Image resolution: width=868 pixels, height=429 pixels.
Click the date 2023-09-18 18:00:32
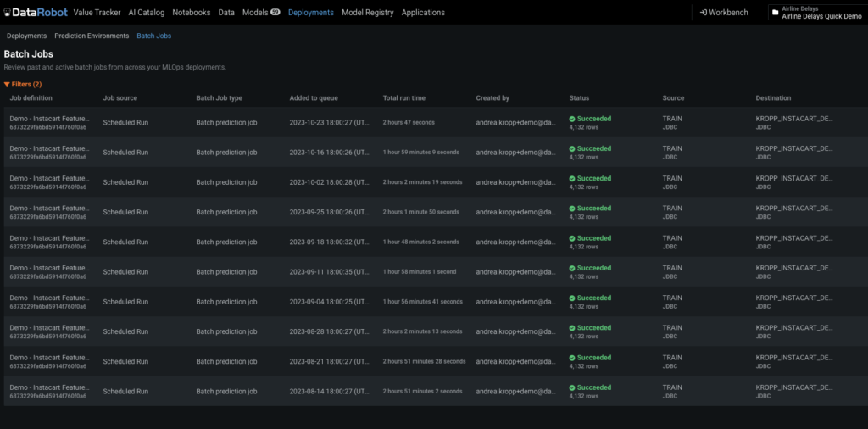(330, 242)
